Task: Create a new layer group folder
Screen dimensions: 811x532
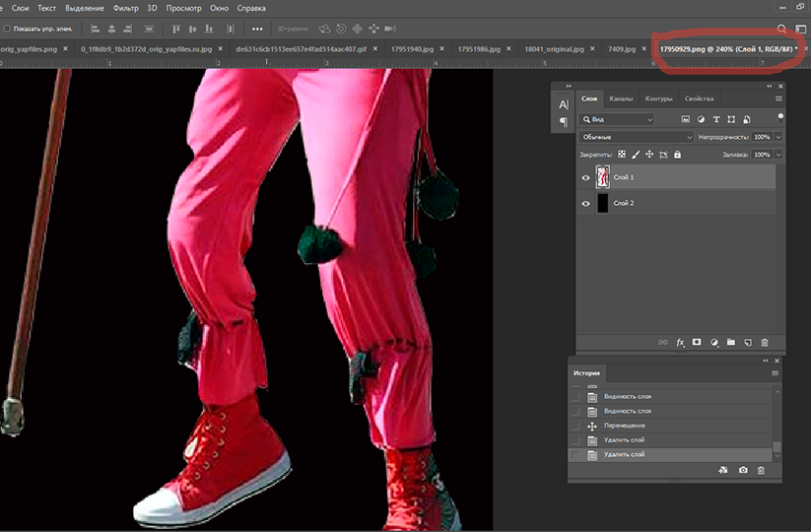Action: (731, 343)
